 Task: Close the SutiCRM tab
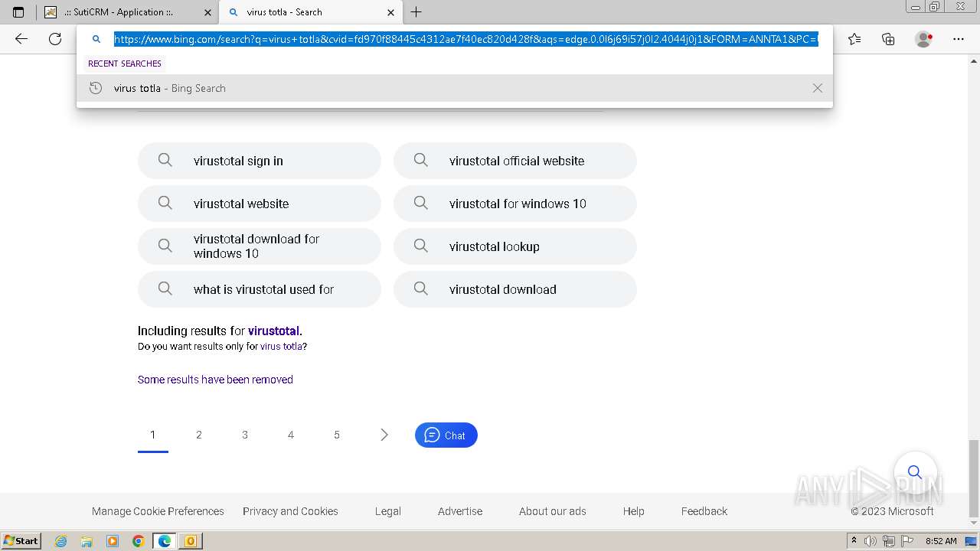(x=207, y=12)
